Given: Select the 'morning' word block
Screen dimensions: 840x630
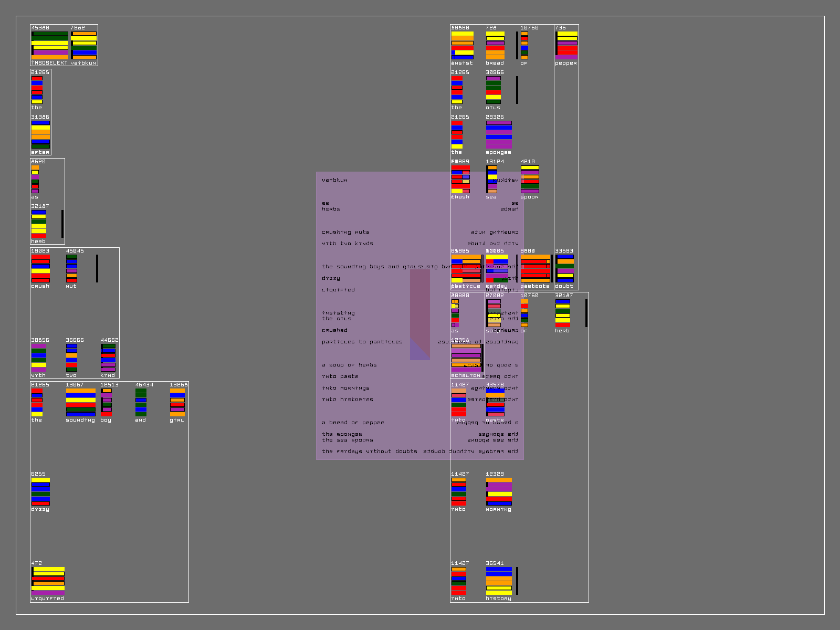Looking at the screenshot, I should pos(498,491).
